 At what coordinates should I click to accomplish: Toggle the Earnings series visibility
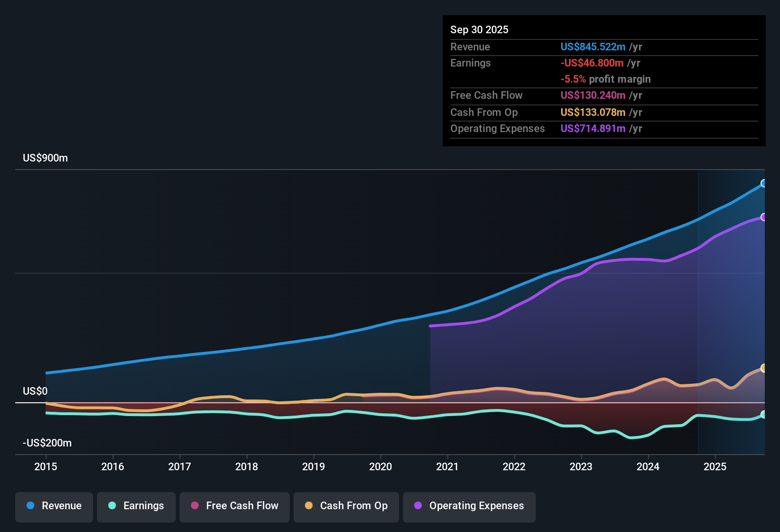click(136, 506)
